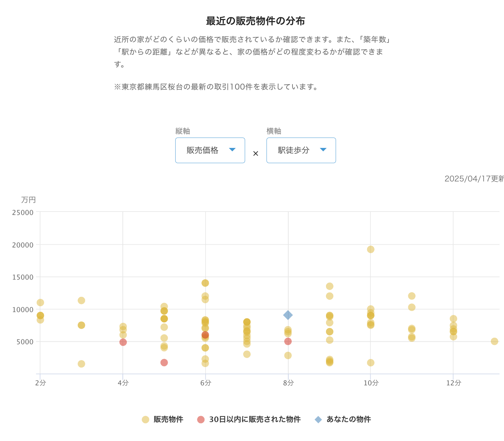The width and height of the screenshot is (504, 441).
Task: Click the highest outlier point at 10分
Action: pyautogui.click(x=371, y=250)
